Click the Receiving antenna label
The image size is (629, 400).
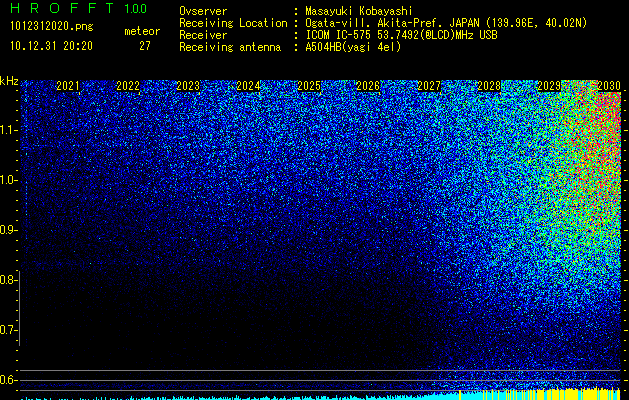(230, 47)
